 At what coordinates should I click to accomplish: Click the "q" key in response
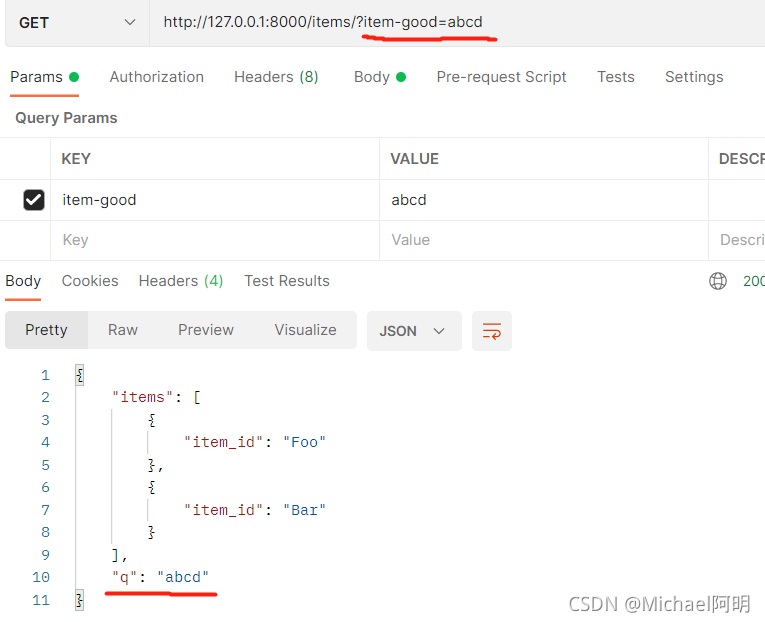point(124,578)
